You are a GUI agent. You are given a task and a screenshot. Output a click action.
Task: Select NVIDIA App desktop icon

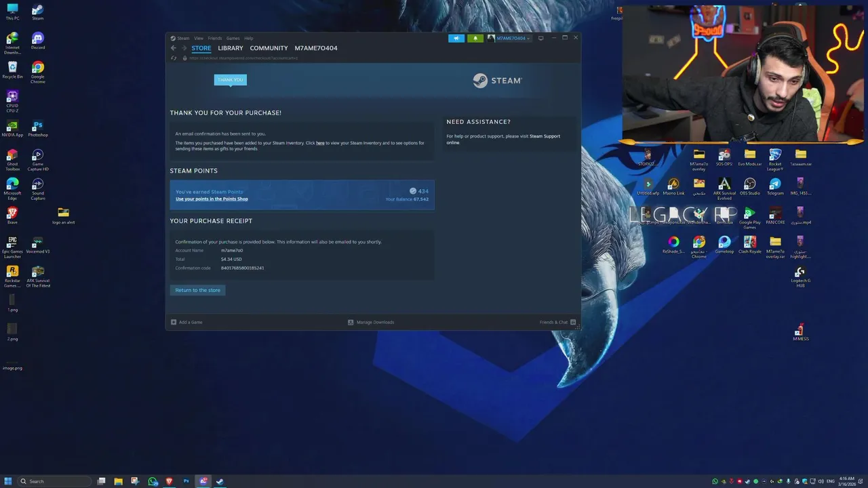click(x=12, y=128)
